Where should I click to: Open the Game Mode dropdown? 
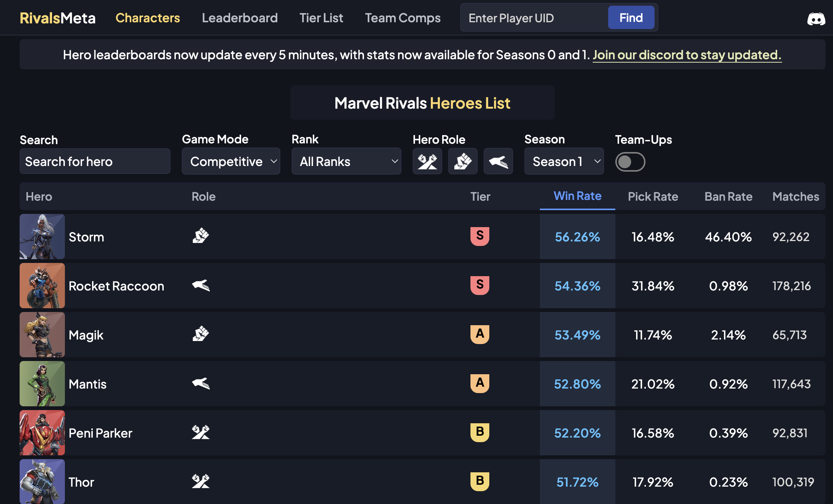231,161
